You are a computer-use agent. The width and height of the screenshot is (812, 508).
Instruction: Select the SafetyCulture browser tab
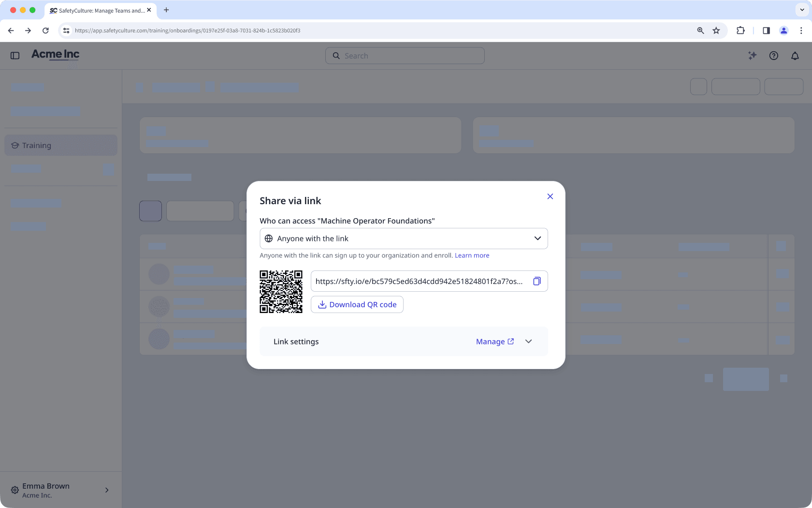(97, 10)
